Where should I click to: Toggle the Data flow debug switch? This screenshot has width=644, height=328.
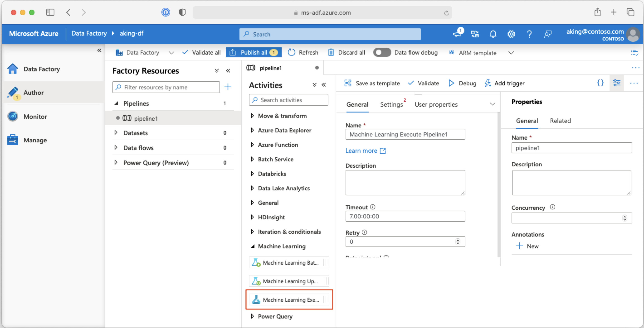pos(380,53)
